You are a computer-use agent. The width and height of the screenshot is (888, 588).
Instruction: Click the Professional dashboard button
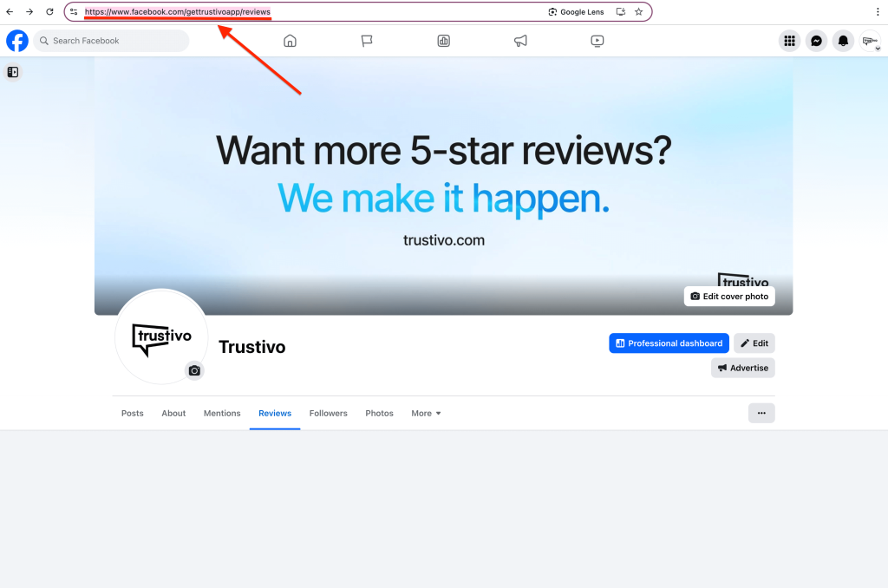(669, 343)
